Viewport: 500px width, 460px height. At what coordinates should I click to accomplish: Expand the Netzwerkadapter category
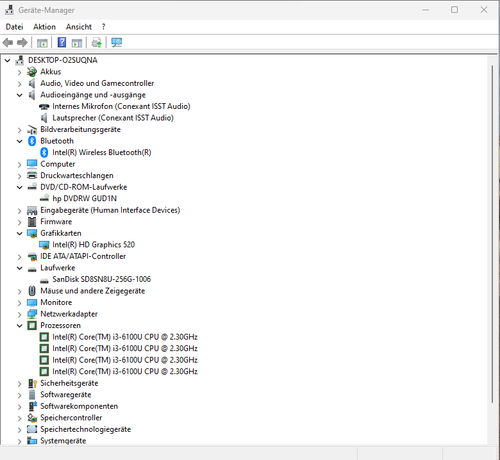[20, 314]
